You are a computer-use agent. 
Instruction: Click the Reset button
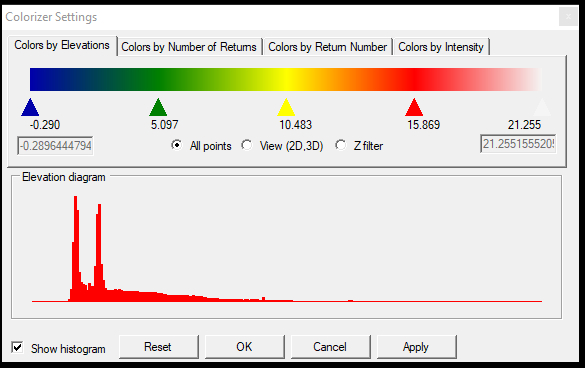point(158,347)
